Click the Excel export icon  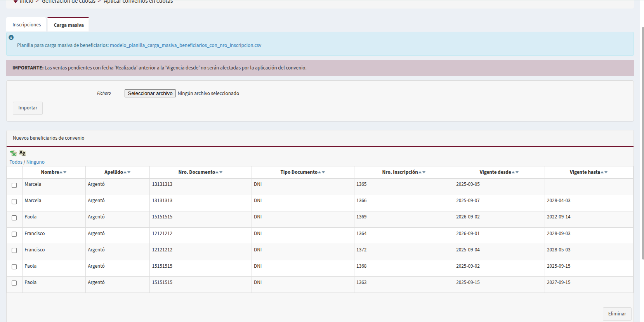coord(13,153)
